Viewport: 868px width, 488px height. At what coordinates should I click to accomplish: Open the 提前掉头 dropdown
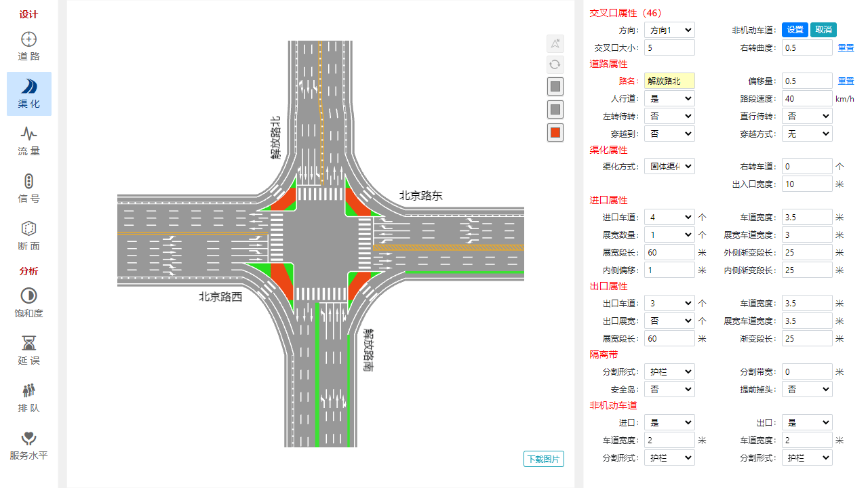[807, 389]
